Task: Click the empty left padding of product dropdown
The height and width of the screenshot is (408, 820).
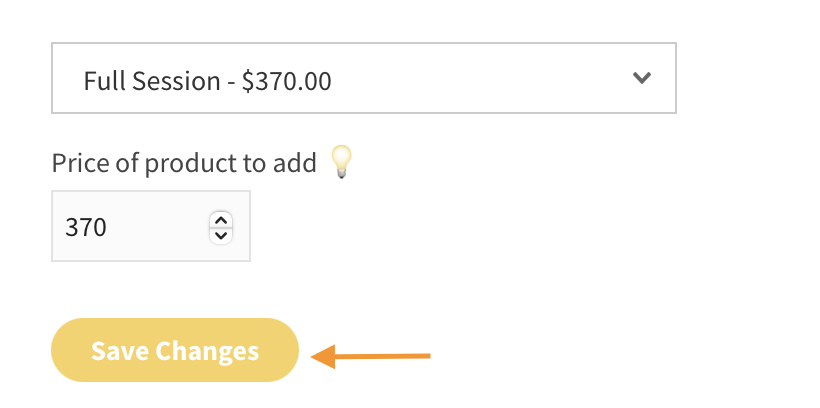Action: (66, 78)
